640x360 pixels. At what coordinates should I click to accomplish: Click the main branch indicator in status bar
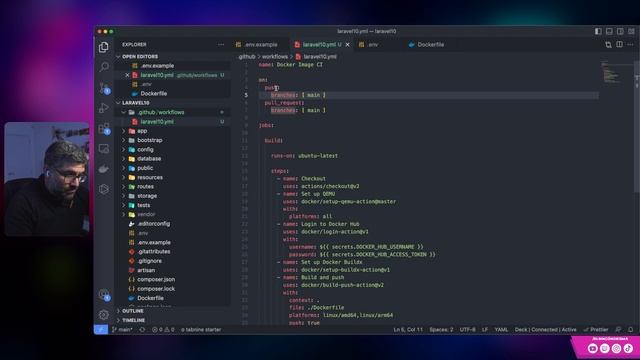pos(122,329)
